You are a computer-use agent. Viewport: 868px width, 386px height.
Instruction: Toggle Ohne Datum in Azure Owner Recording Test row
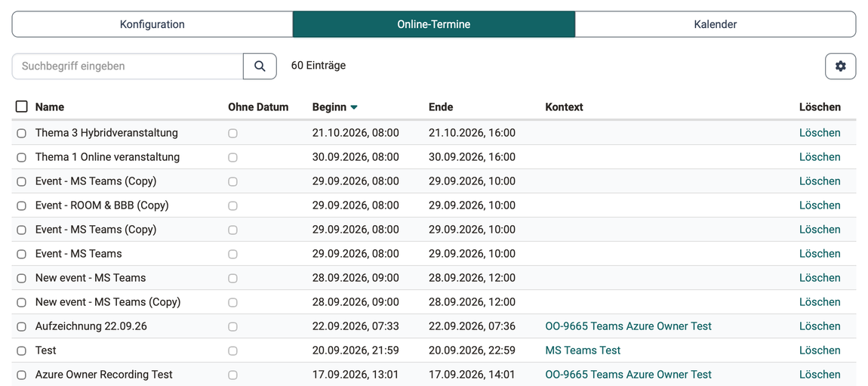coord(232,375)
